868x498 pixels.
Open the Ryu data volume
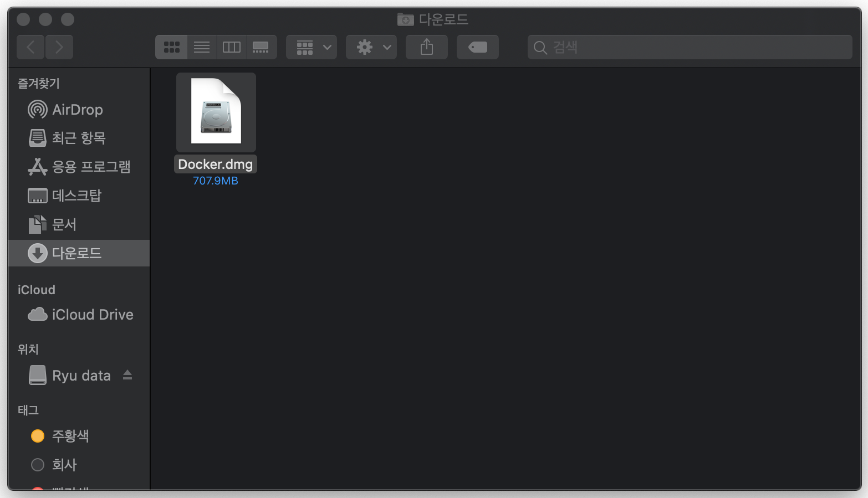pos(79,376)
